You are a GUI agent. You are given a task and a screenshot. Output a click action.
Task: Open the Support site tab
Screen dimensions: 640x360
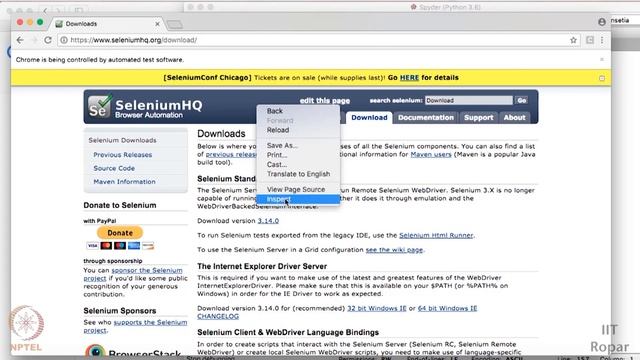(478, 118)
